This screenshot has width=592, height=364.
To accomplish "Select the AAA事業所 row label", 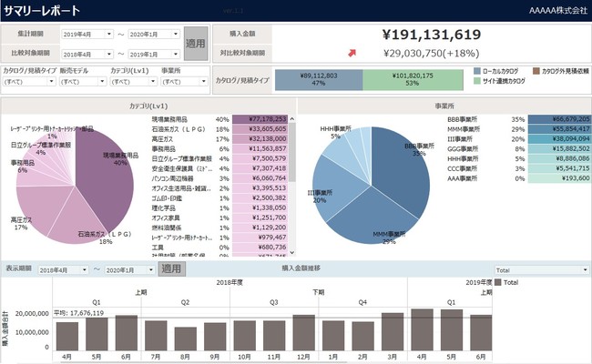I will coord(463,178).
